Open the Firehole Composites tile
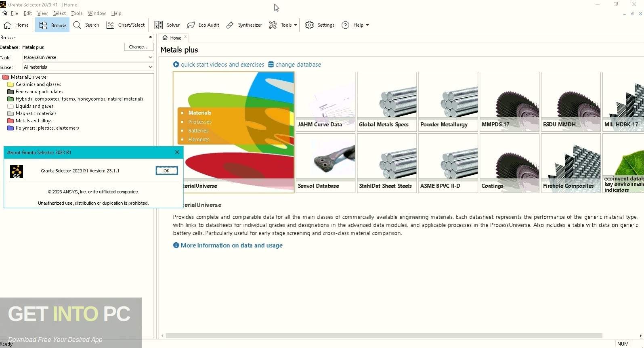 (571, 163)
